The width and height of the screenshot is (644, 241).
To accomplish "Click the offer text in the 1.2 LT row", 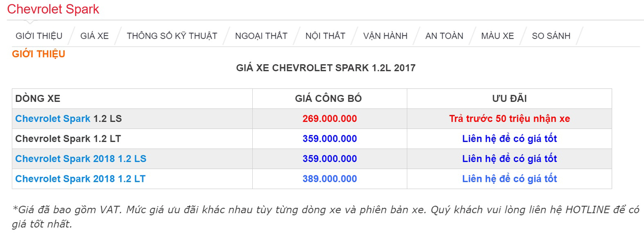I will 509,139.
